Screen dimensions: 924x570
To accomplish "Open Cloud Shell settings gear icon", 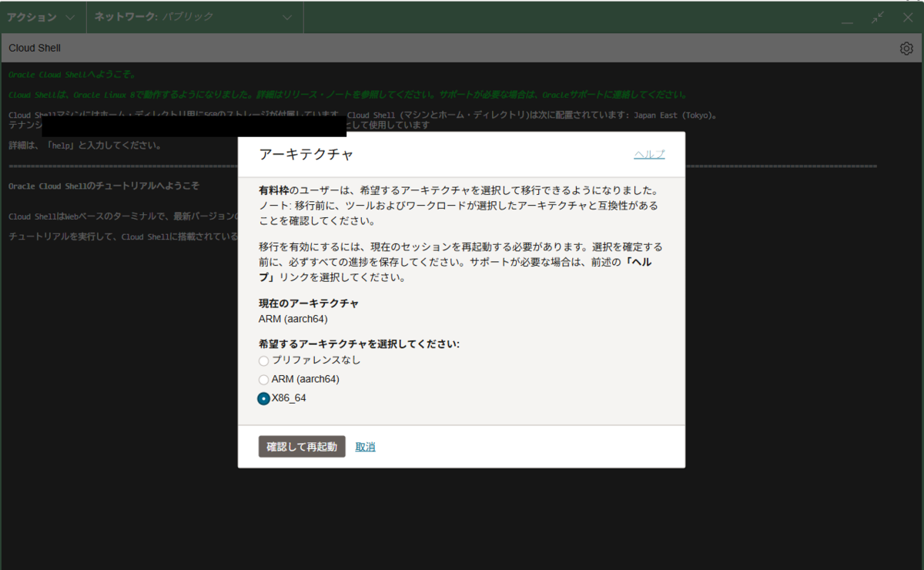I will click(906, 49).
